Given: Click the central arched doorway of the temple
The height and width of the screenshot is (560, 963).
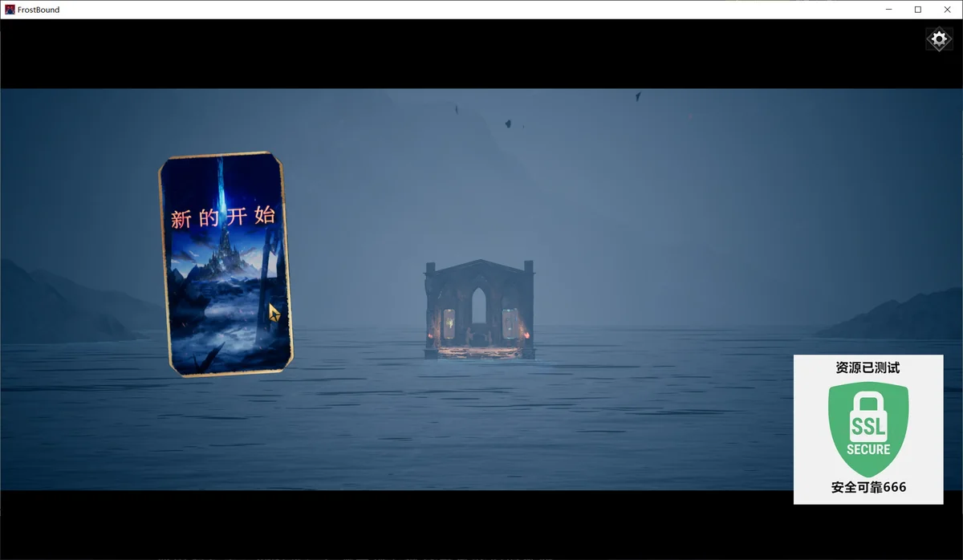Looking at the screenshot, I should pos(479,309).
